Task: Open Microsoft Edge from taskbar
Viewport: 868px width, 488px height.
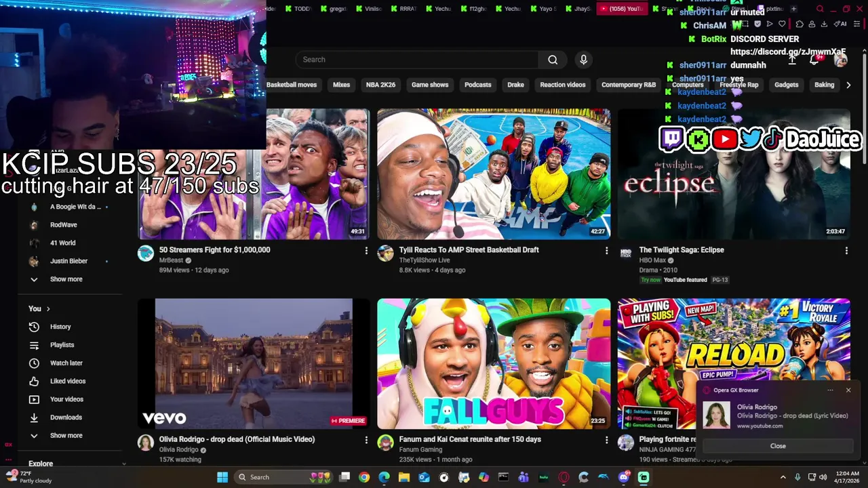Action: coord(384,477)
